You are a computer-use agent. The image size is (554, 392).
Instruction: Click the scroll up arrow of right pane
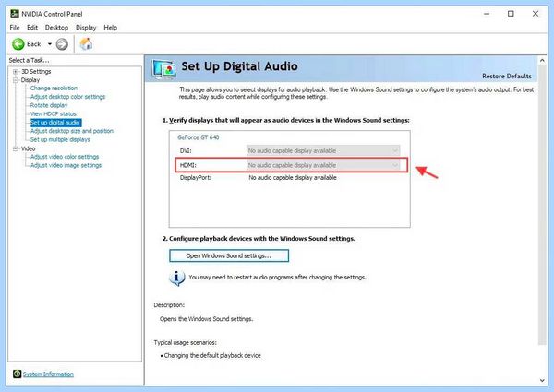click(542, 61)
